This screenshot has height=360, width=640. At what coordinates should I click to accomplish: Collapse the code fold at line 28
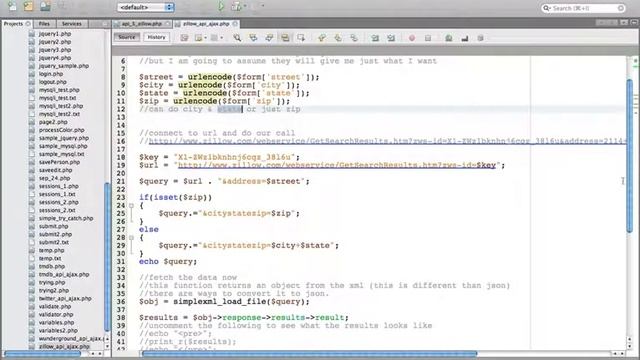[131, 238]
